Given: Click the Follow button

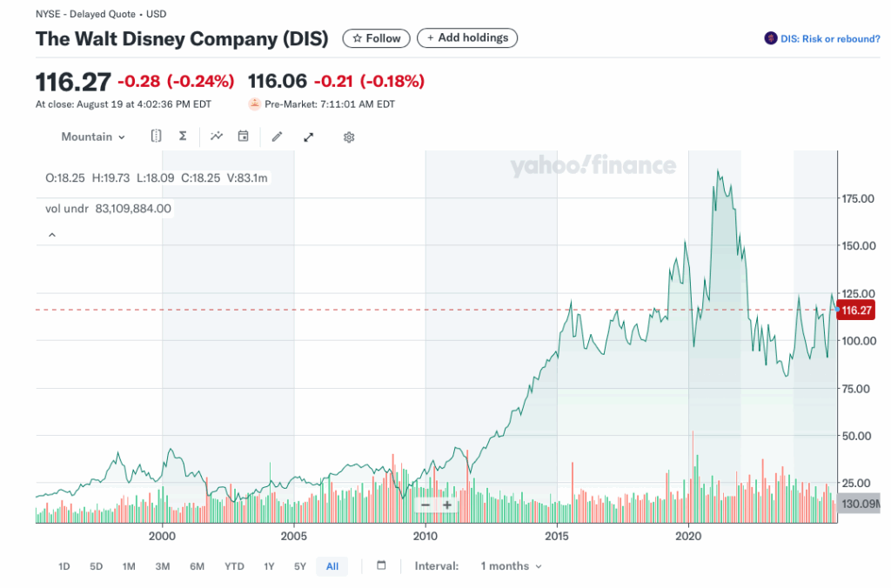Looking at the screenshot, I should pyautogui.click(x=377, y=38).
